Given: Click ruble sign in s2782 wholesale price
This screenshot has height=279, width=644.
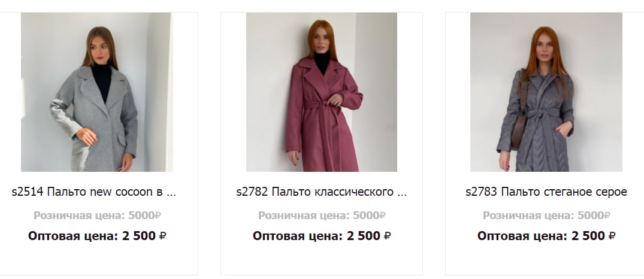Looking at the screenshot, I should click(388, 236).
